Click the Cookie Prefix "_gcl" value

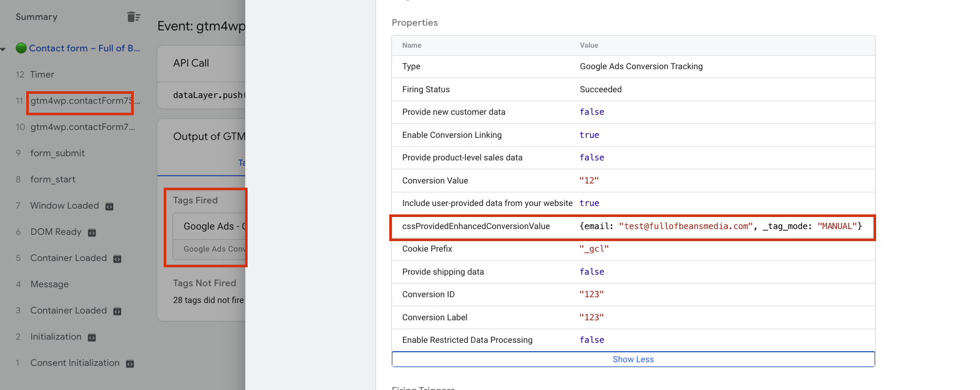(594, 248)
